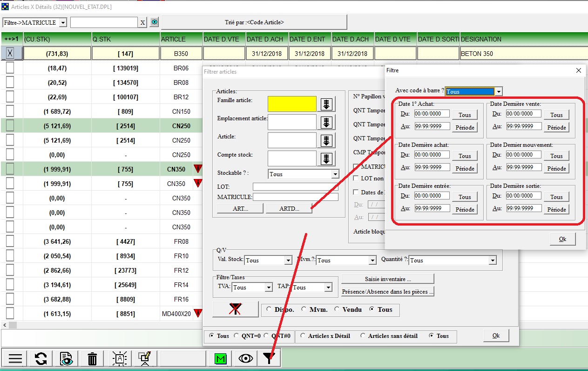588x371 pixels.
Task: Open the Avec code à barre dropdown
Action: (x=498, y=91)
